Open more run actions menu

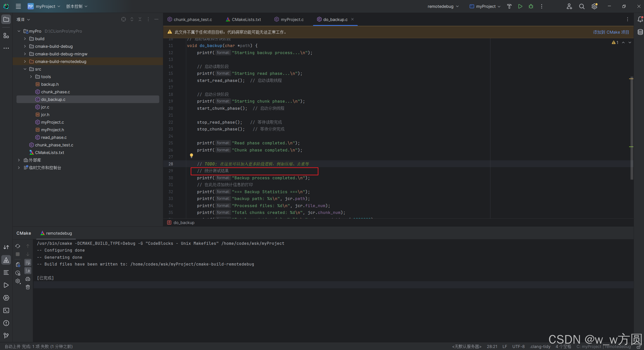point(542,6)
